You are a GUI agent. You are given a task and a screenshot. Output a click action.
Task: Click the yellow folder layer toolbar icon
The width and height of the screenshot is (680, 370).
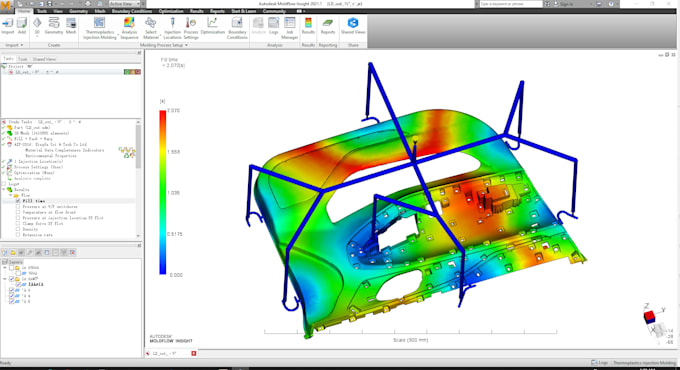click(x=13, y=252)
